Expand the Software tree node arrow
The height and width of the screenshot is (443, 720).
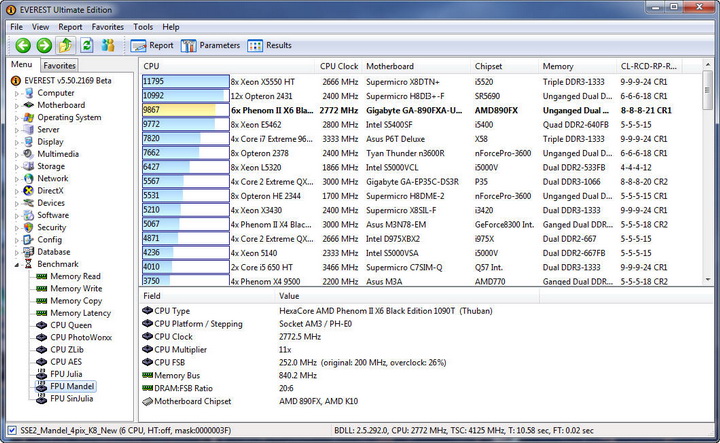(17, 216)
